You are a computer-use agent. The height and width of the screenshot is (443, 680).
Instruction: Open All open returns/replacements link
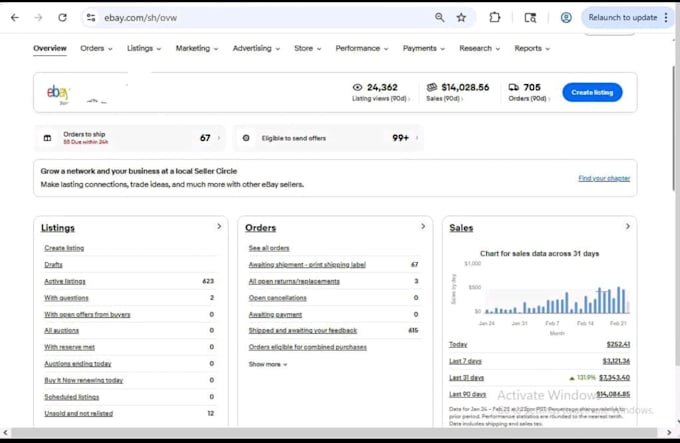(294, 281)
